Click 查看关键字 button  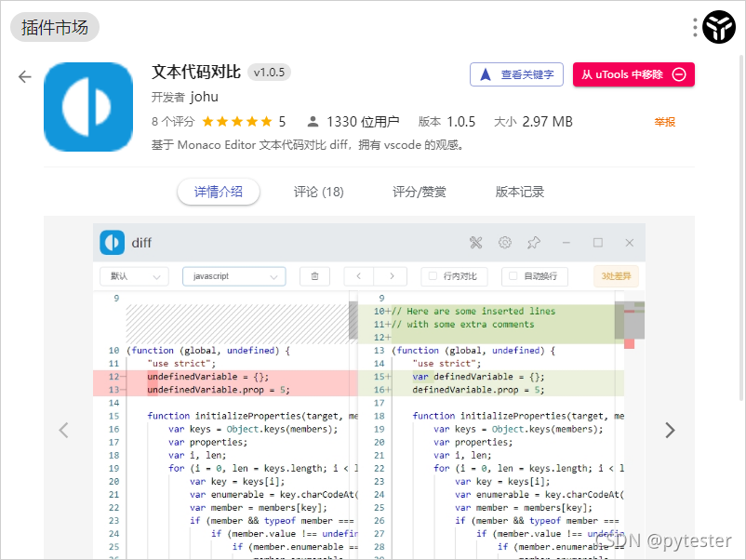[x=516, y=74]
